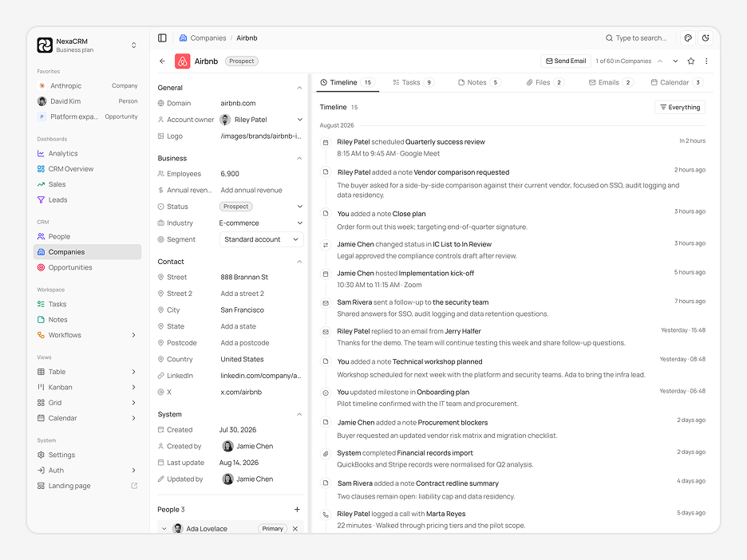Switch to the Timeline tab
The image size is (747, 560).
[347, 82]
